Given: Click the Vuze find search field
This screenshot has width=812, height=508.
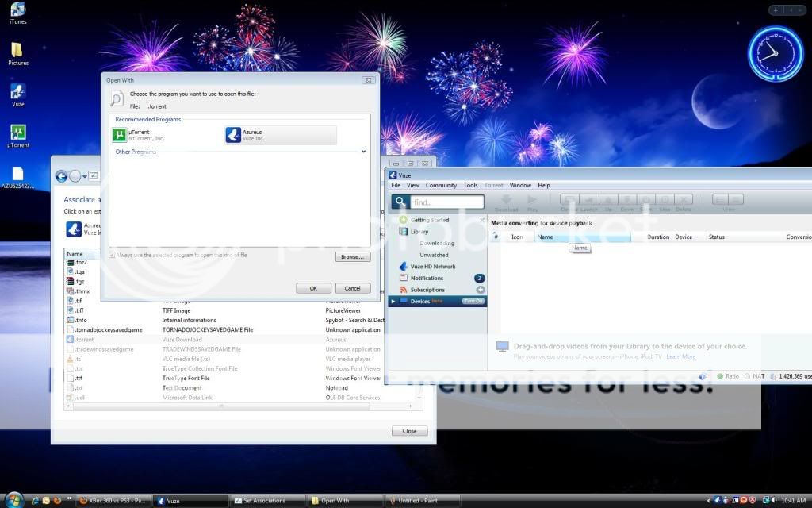Looking at the screenshot, I should [x=446, y=202].
